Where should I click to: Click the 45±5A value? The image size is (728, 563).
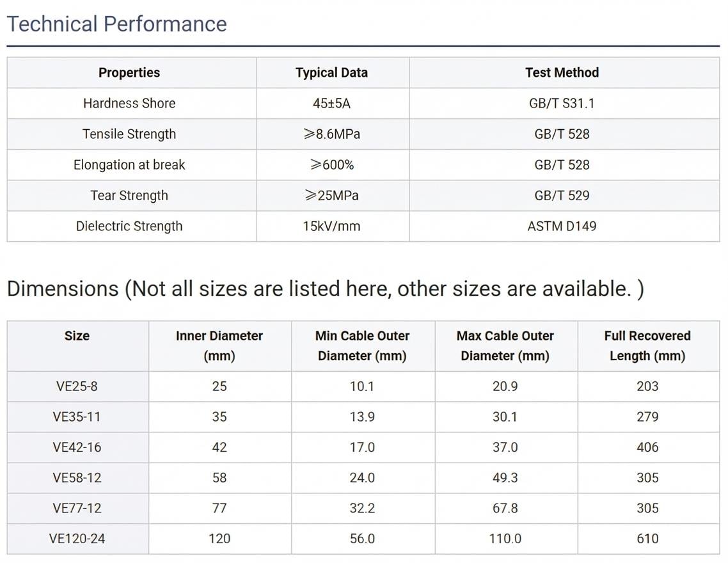click(331, 103)
